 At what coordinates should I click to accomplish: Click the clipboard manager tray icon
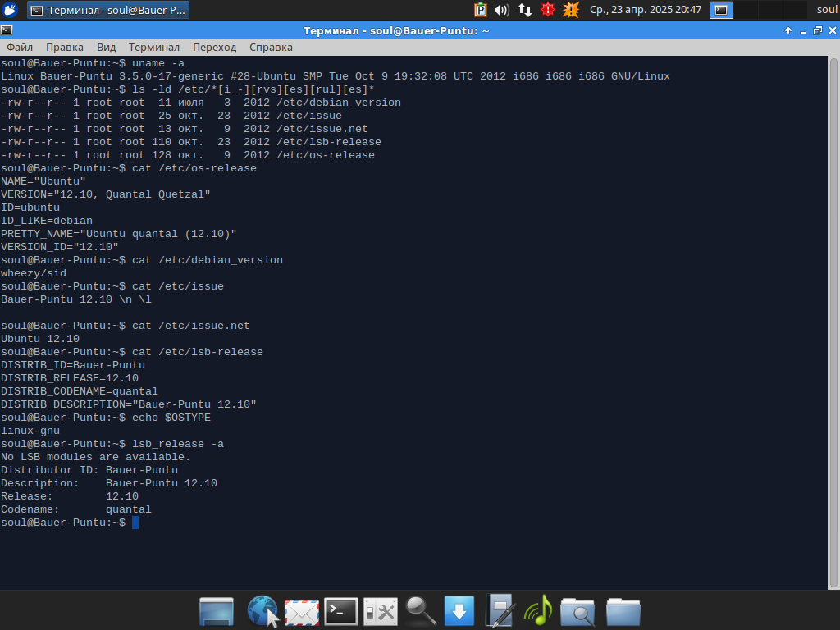(481, 10)
